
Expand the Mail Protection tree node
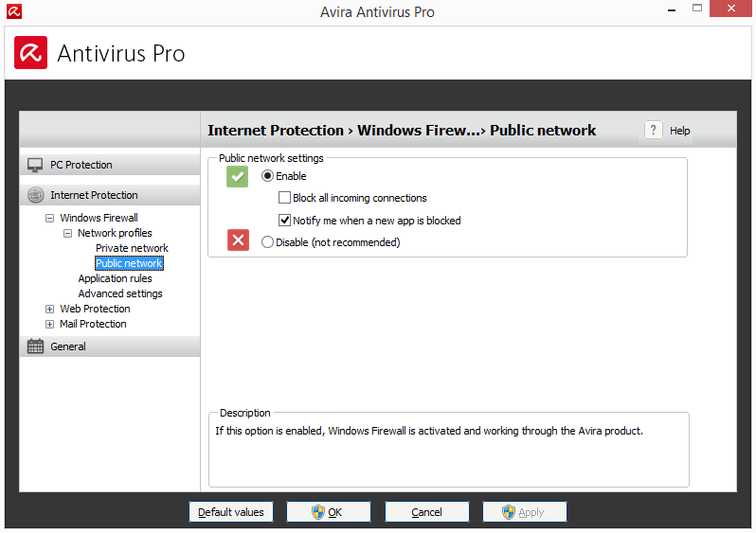click(x=50, y=324)
